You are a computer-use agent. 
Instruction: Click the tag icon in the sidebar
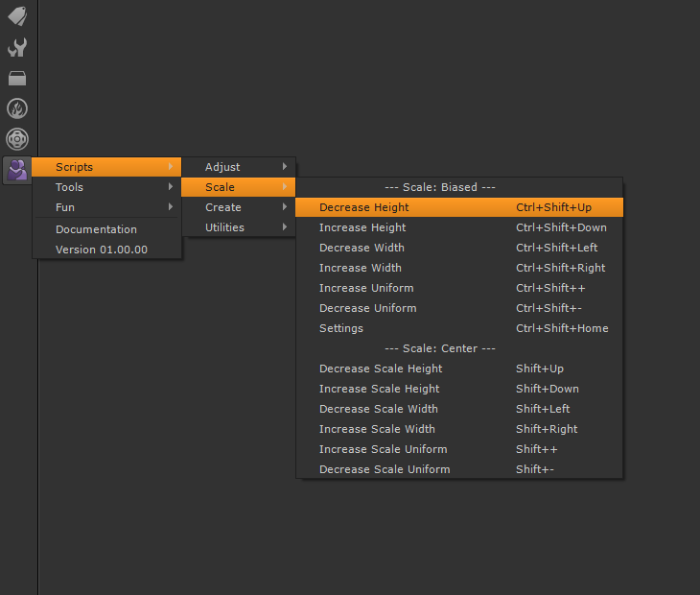pos(17,16)
